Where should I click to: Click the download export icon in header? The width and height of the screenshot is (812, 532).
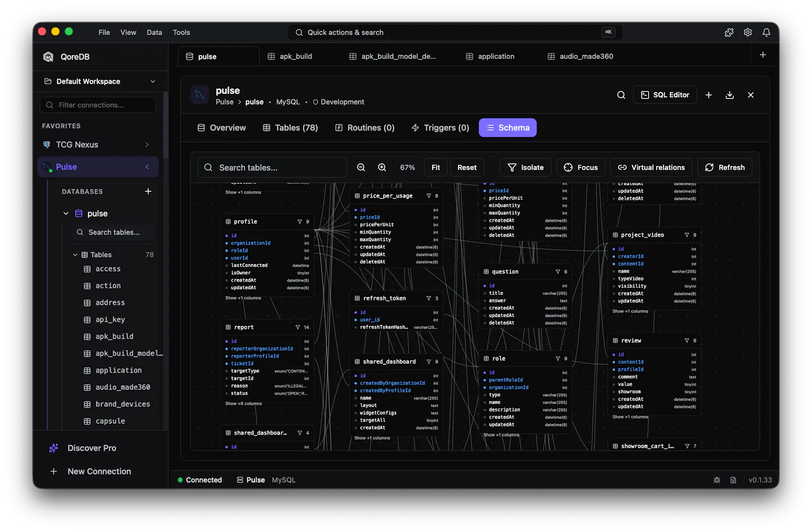pos(730,95)
